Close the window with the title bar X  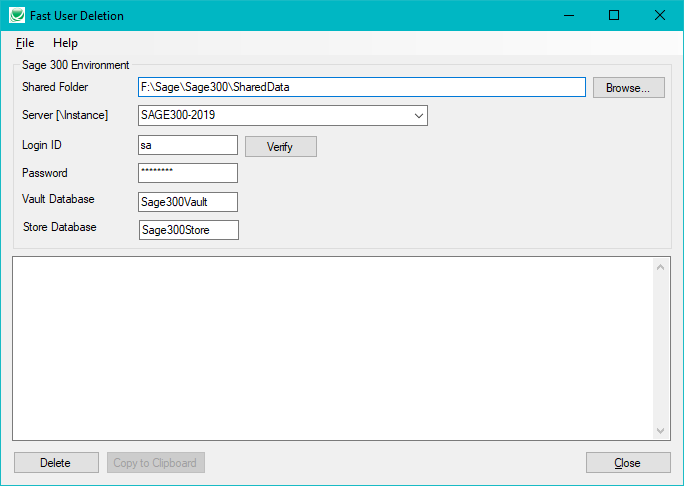click(x=660, y=15)
